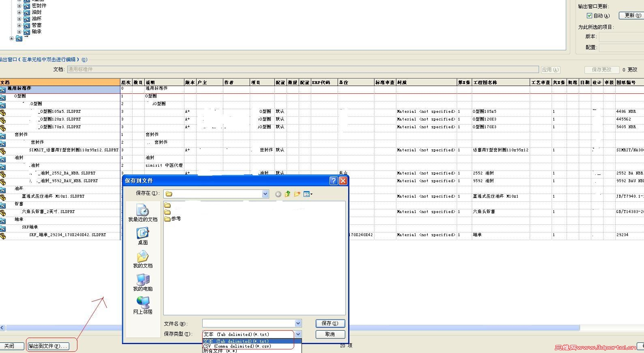Open the 保存在 location dropdown
The image size is (644, 353).
(265, 194)
